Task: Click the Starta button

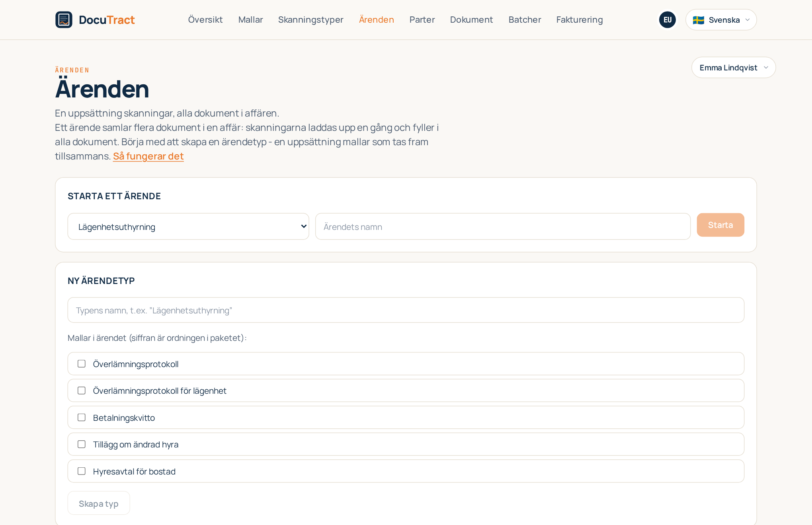Action: [720, 225]
